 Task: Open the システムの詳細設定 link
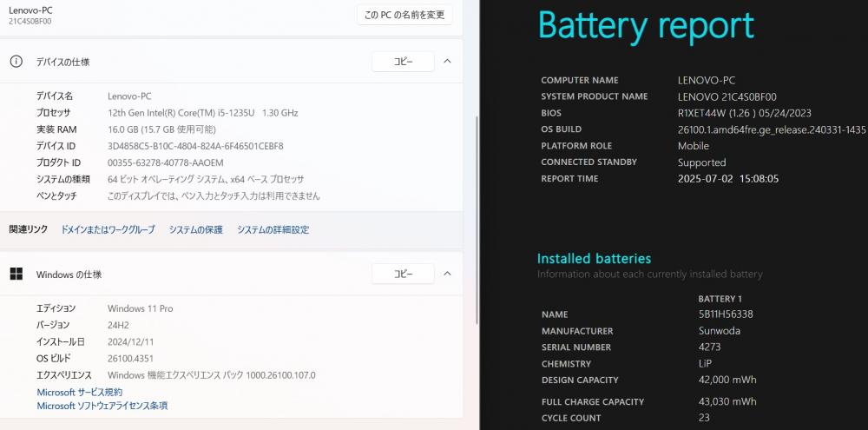click(273, 229)
